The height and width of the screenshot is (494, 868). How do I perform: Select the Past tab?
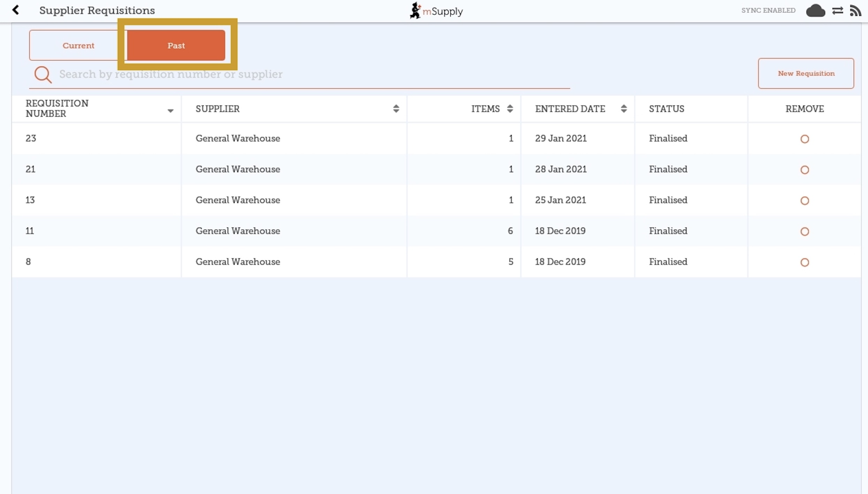click(176, 45)
